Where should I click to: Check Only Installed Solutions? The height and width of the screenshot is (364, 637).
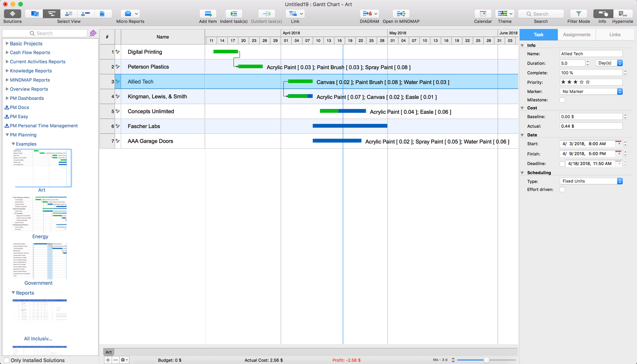point(6,360)
